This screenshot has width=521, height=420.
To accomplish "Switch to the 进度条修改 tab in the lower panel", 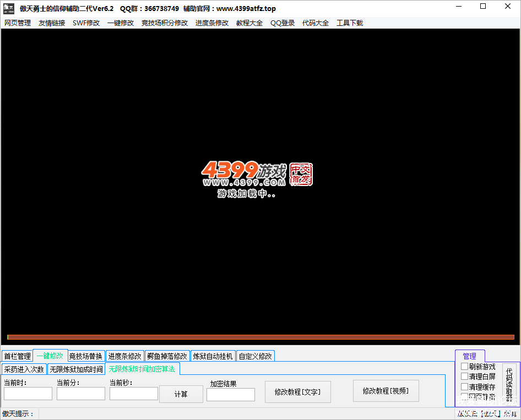I will (124, 356).
